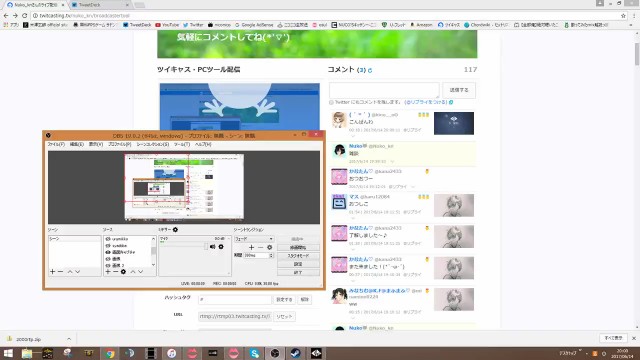Select the 画像 source row in OBS
The height and width of the screenshot is (360, 640).
click(130, 259)
